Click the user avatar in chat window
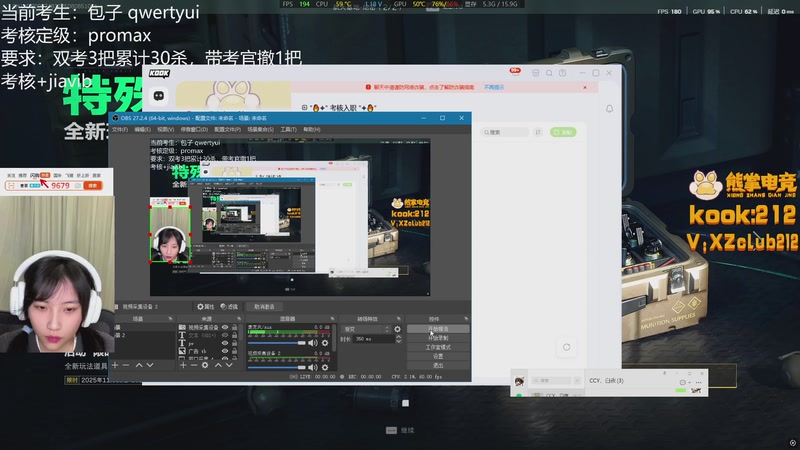Viewport: 800px width, 450px height. tap(519, 381)
